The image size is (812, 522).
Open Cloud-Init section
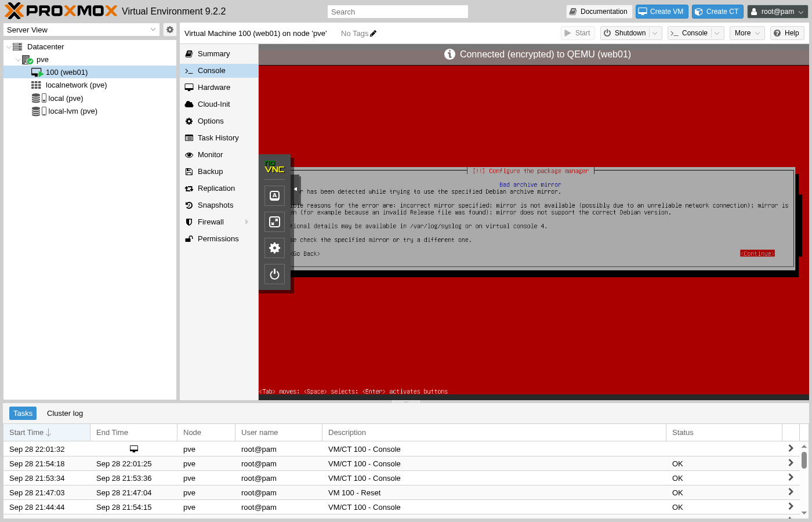point(219,104)
